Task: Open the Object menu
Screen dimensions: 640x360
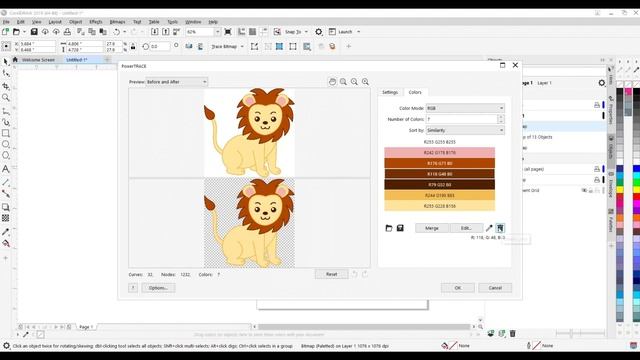Action: coord(76,22)
